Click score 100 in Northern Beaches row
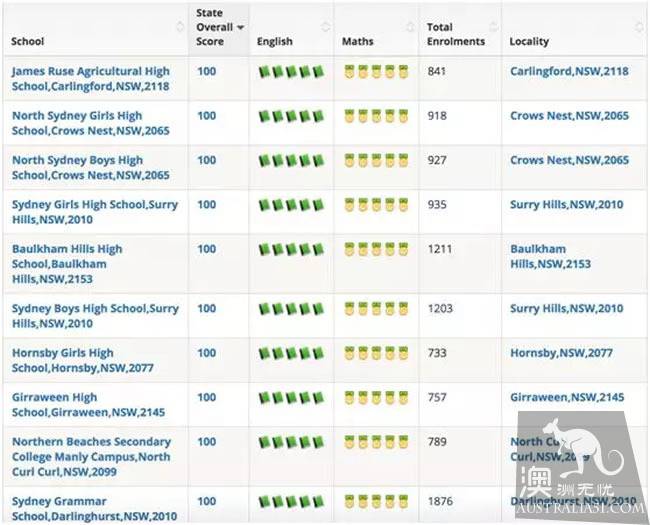This screenshot has height=525, width=650. coord(207,442)
